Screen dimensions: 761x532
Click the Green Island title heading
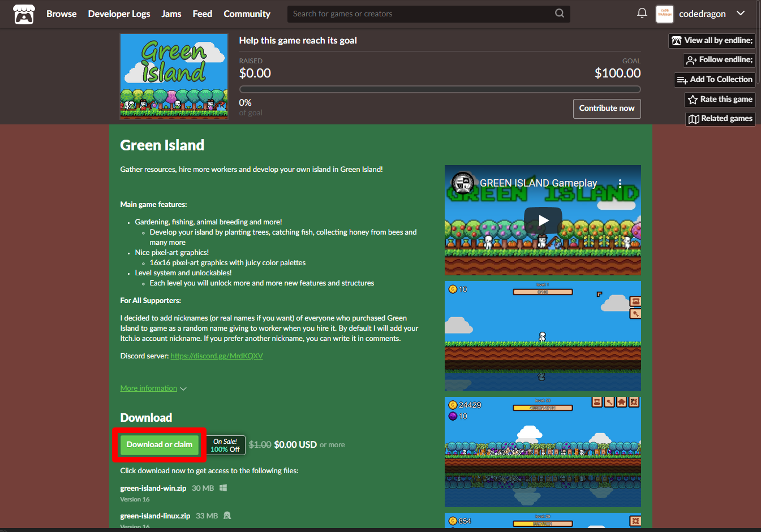162,145
